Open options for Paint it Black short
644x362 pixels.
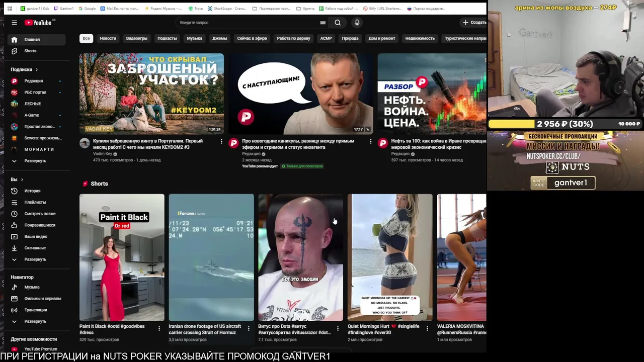tap(159, 328)
